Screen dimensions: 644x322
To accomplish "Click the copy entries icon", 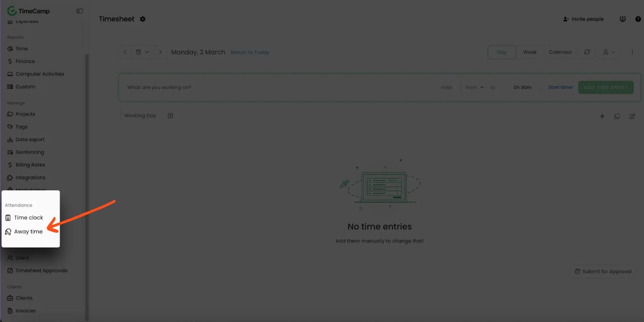I will pyautogui.click(x=617, y=116).
